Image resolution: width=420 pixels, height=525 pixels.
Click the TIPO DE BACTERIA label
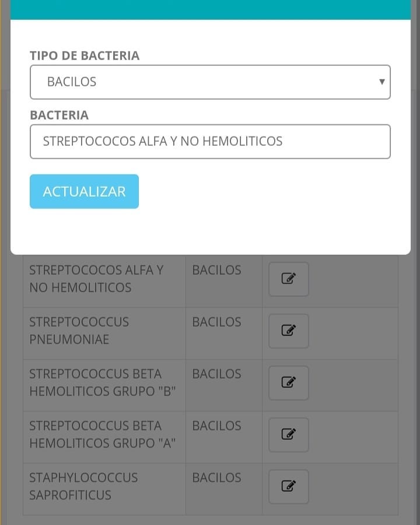coord(85,55)
